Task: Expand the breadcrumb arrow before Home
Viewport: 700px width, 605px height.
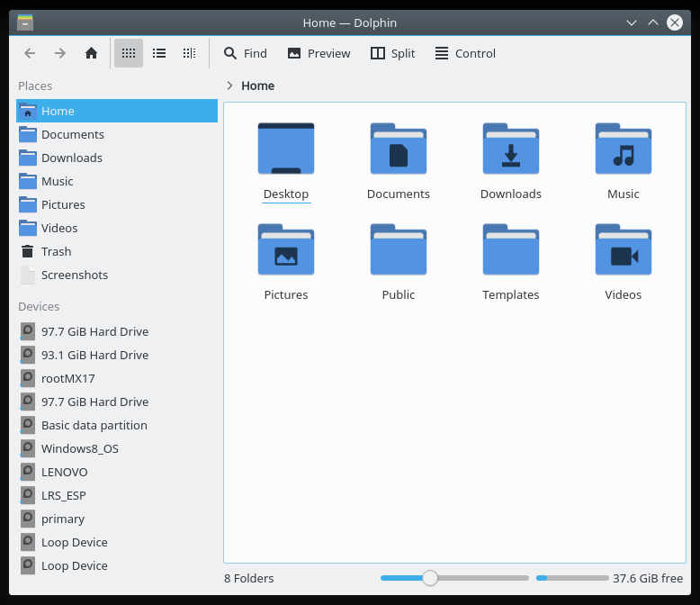Action: [x=230, y=86]
